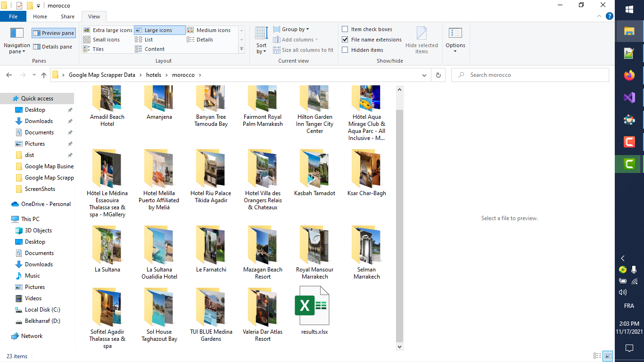Open the Windows Start menu
Viewport: 644px width, 362px height.
click(629, 9)
